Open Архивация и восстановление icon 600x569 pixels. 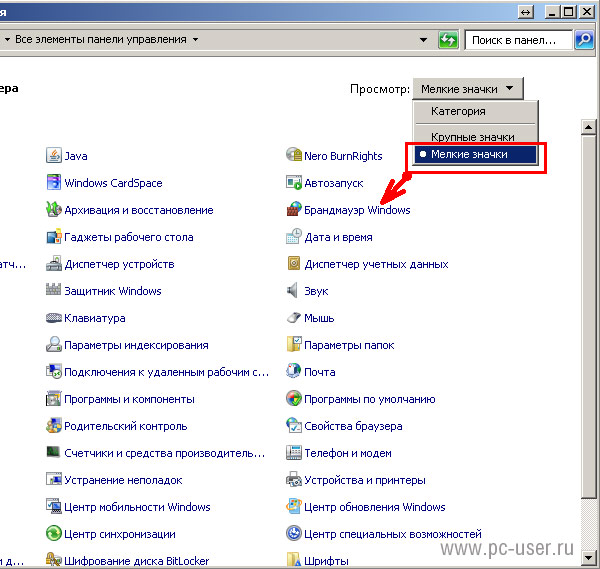[54, 210]
